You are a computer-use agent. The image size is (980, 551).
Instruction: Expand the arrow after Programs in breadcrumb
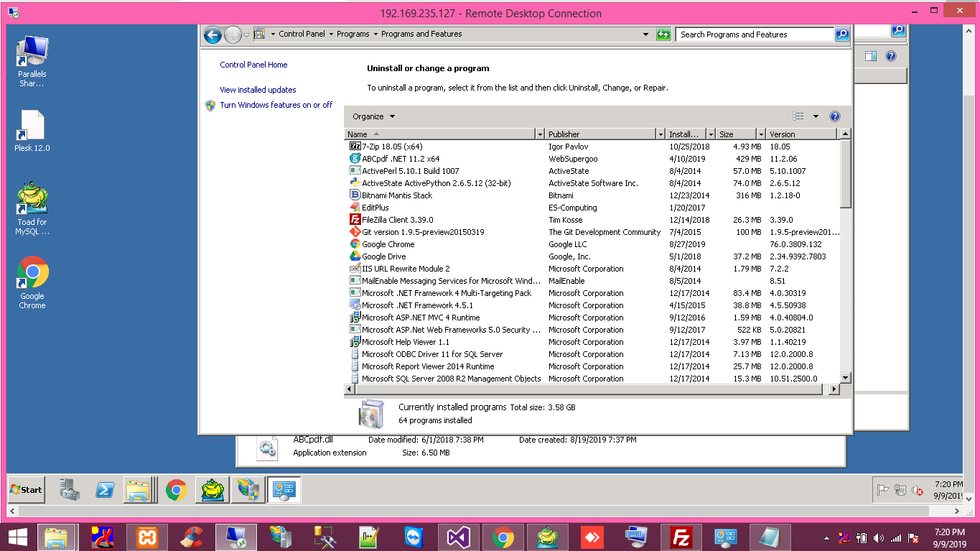click(x=375, y=34)
